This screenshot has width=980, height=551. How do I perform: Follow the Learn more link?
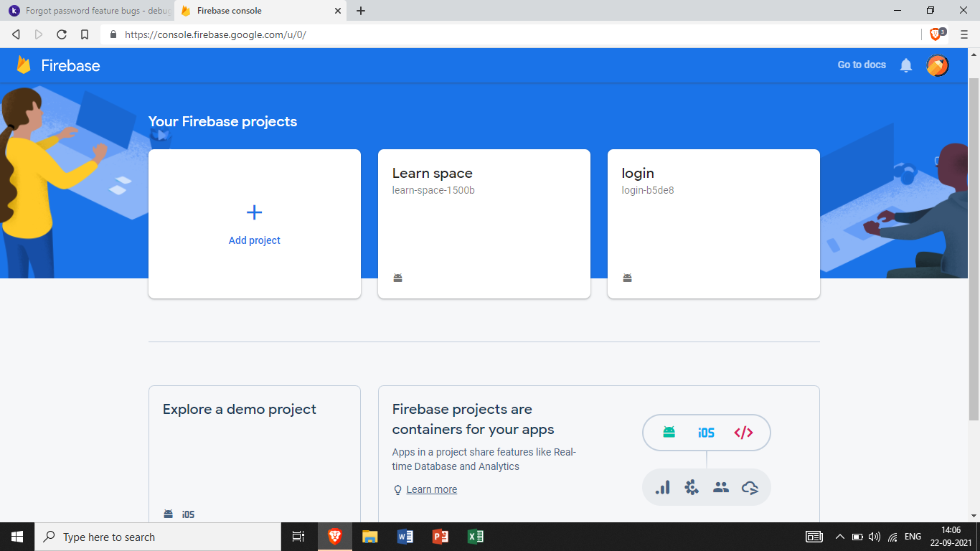click(431, 489)
